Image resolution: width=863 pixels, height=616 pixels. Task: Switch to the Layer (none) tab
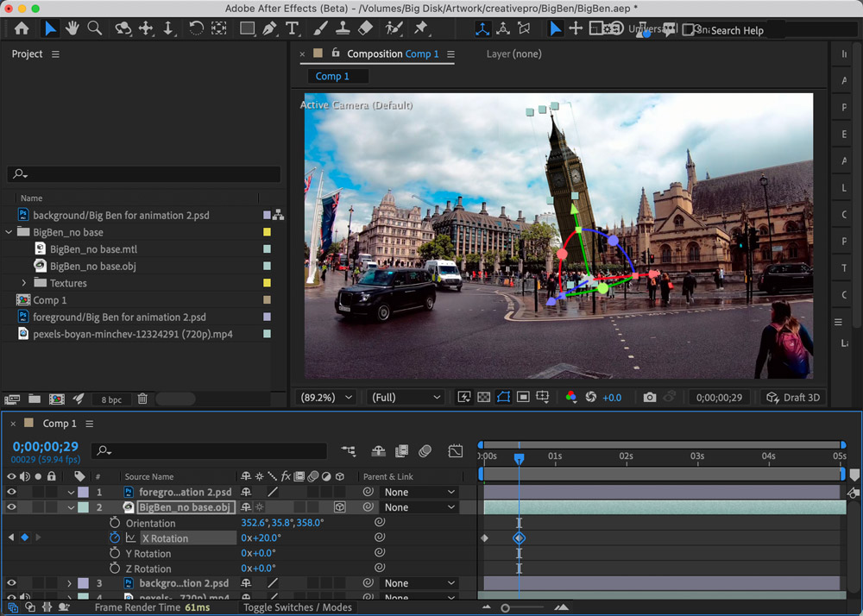pyautogui.click(x=513, y=53)
